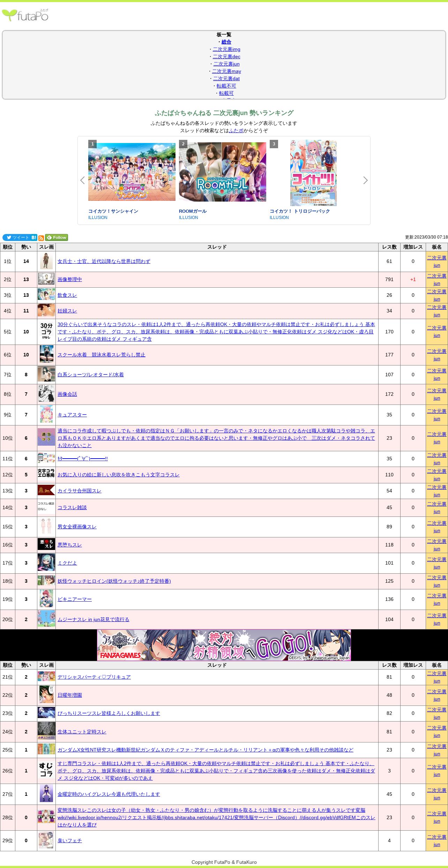
Task: Open 二次元裏dec board link
Action: point(226,56)
